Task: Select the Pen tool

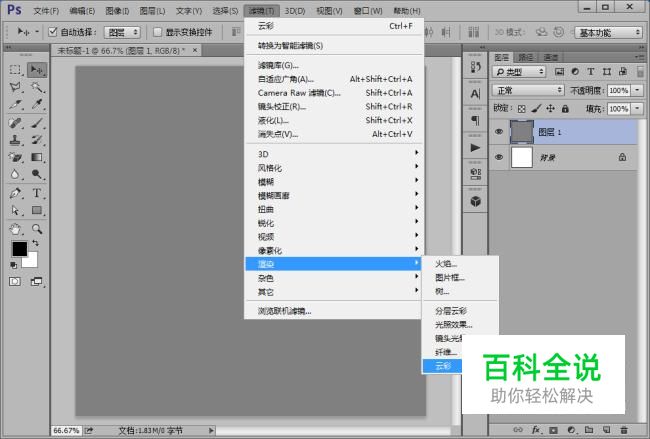Action: pyautogui.click(x=15, y=193)
